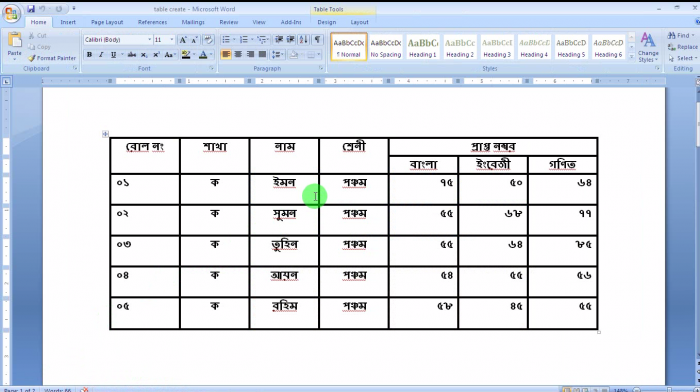Image resolution: width=700 pixels, height=392 pixels.
Task: Open Table Tools Design tab
Action: [326, 22]
